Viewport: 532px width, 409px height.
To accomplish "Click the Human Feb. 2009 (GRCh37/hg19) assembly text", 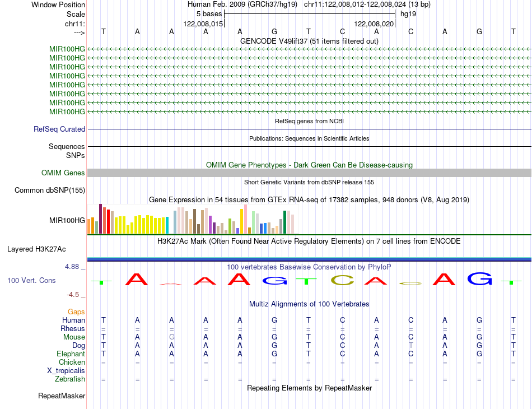I will [x=242, y=4].
